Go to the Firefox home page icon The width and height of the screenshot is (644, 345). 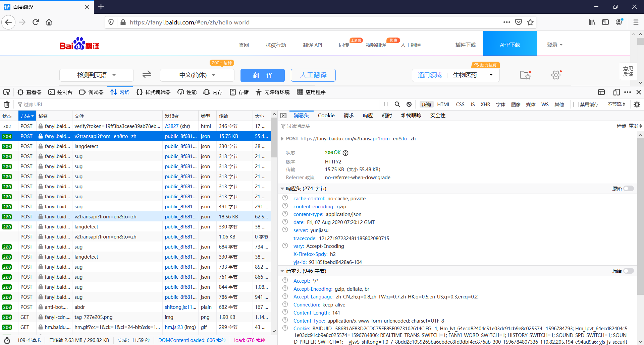(49, 22)
